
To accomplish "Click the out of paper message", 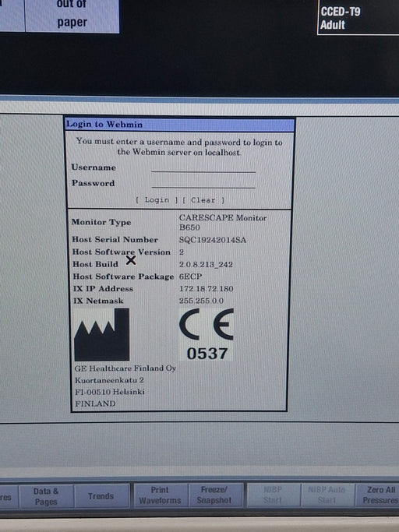I will pyautogui.click(x=72, y=14).
